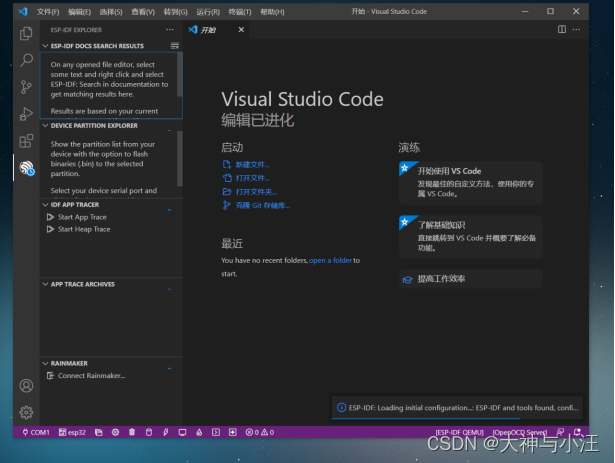Open the Manage gear icon

[x=26, y=412]
